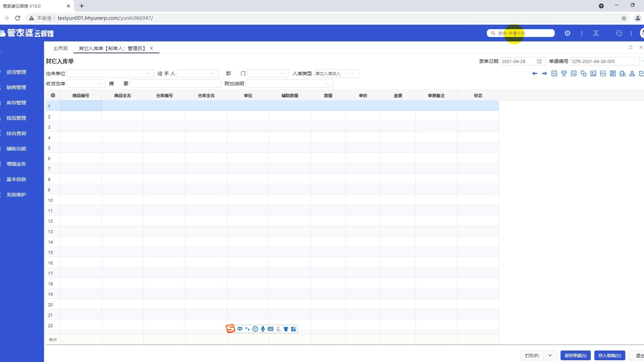Screen dimensions: 644x362
Task: Open calendar picker for 录单日期
Action: tap(539, 61)
